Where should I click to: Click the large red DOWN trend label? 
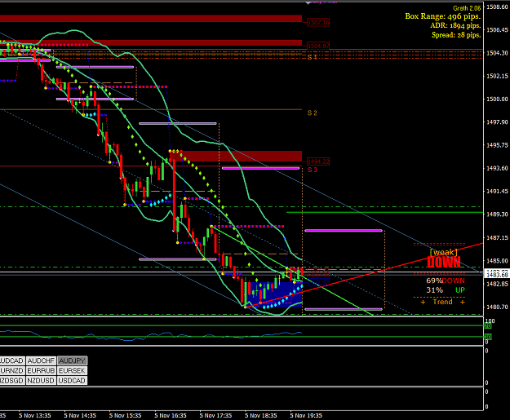pos(444,262)
